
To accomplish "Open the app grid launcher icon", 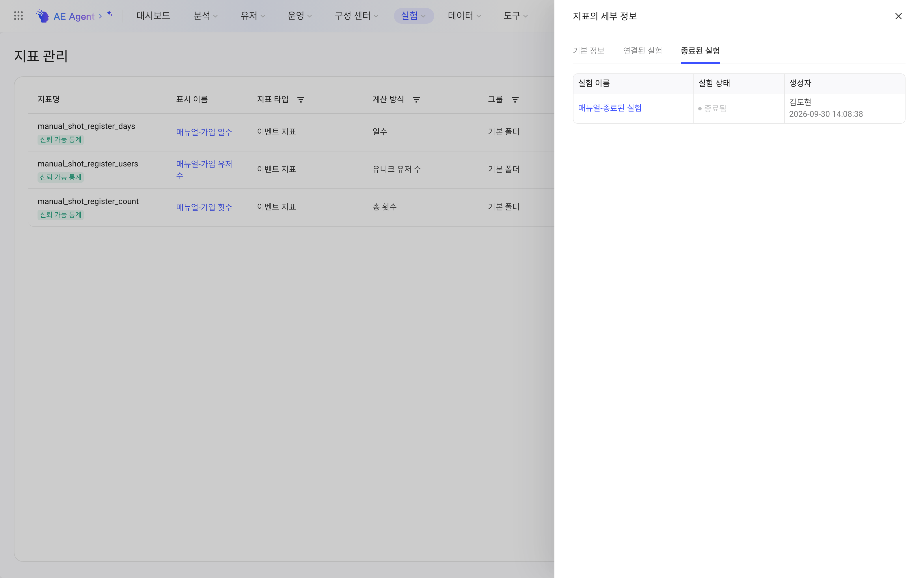I will (18, 16).
